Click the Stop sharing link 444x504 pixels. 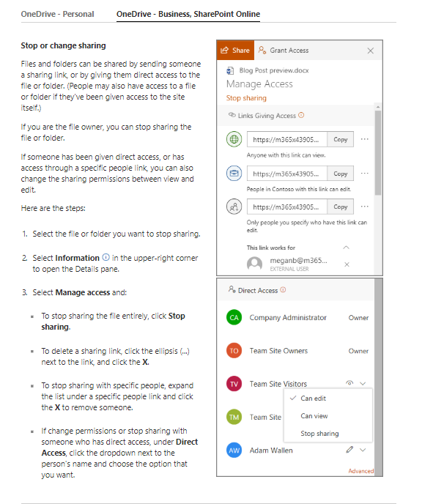(x=246, y=98)
